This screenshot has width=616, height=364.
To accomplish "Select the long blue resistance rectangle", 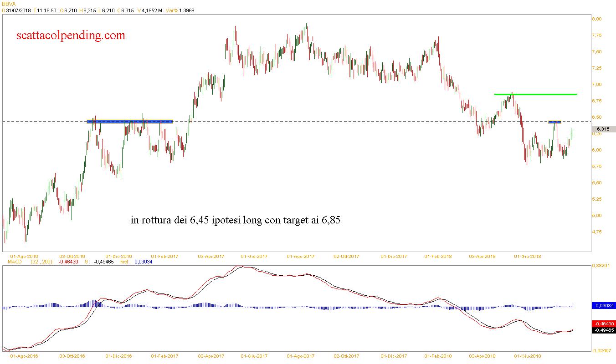I will 130,121.
